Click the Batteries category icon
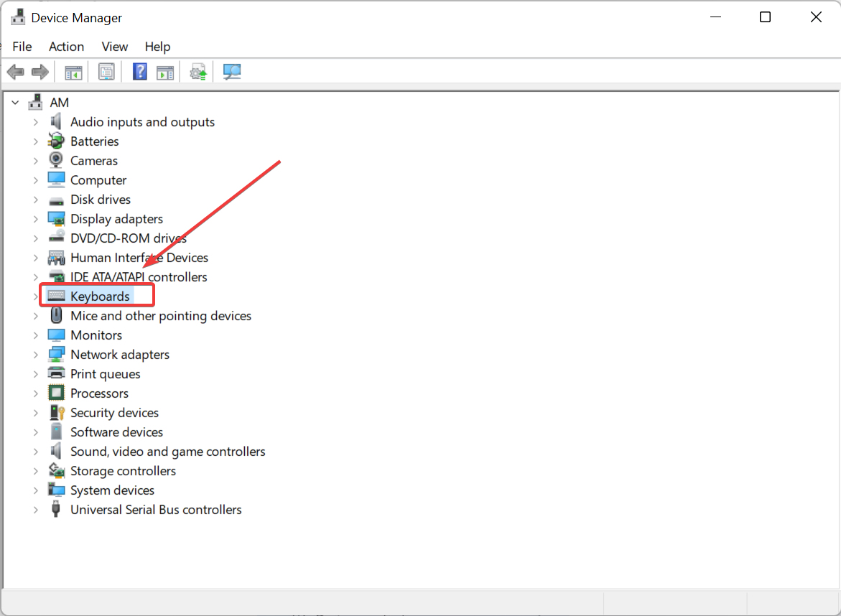 point(56,141)
